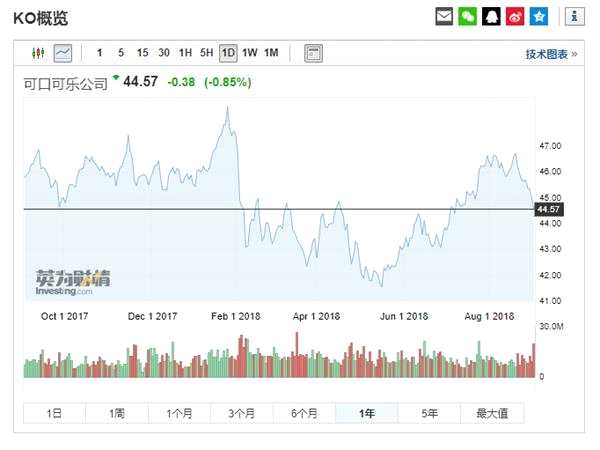Image resolution: width=600 pixels, height=450 pixels.
Task: Switch the time range to 1日
Action: pos(54,413)
